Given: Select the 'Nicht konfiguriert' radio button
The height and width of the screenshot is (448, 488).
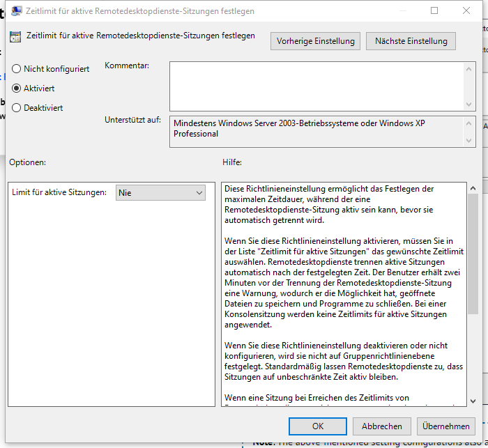Looking at the screenshot, I should pyautogui.click(x=17, y=69).
